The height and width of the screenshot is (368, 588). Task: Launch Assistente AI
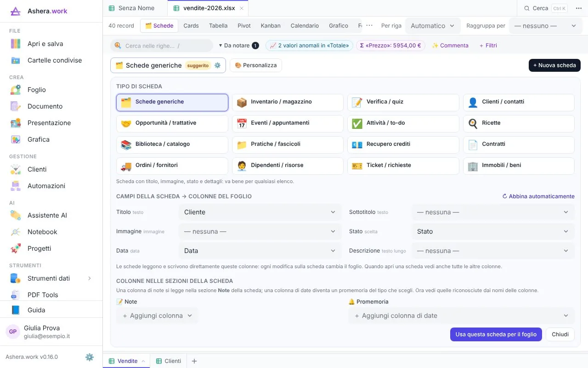coord(51,215)
